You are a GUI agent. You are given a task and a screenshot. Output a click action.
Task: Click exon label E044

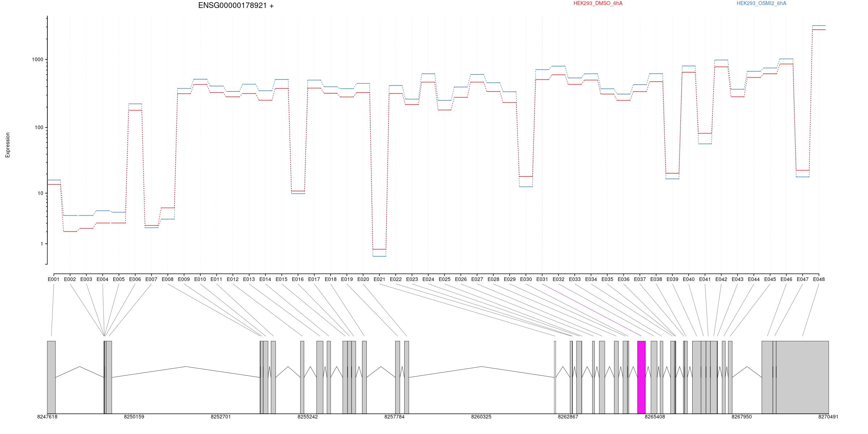coord(754,279)
